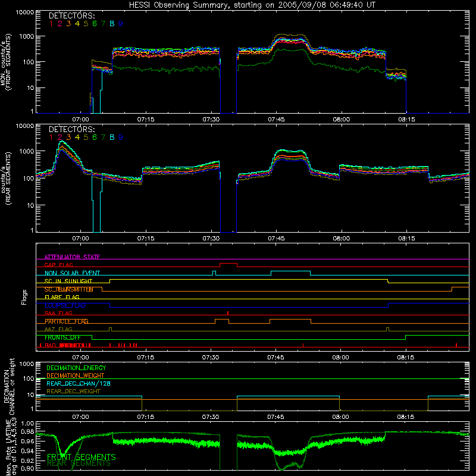Click 08:15 tick label under front segments plot
This screenshot has height=476, width=476.
click(406, 120)
